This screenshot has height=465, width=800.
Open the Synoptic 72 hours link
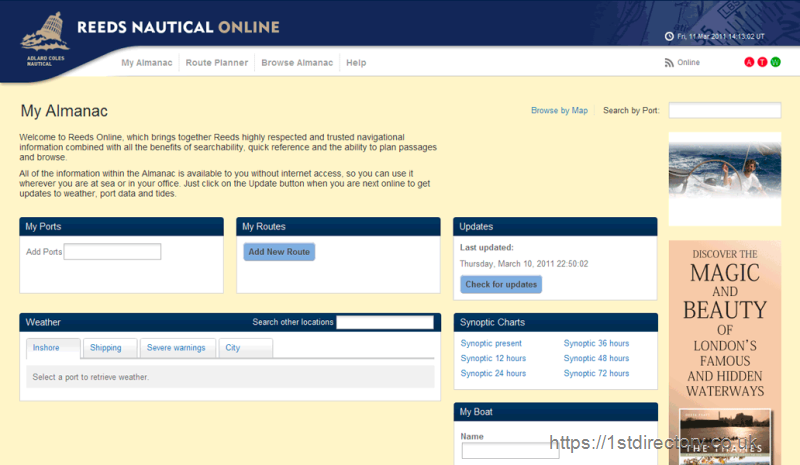pos(596,374)
